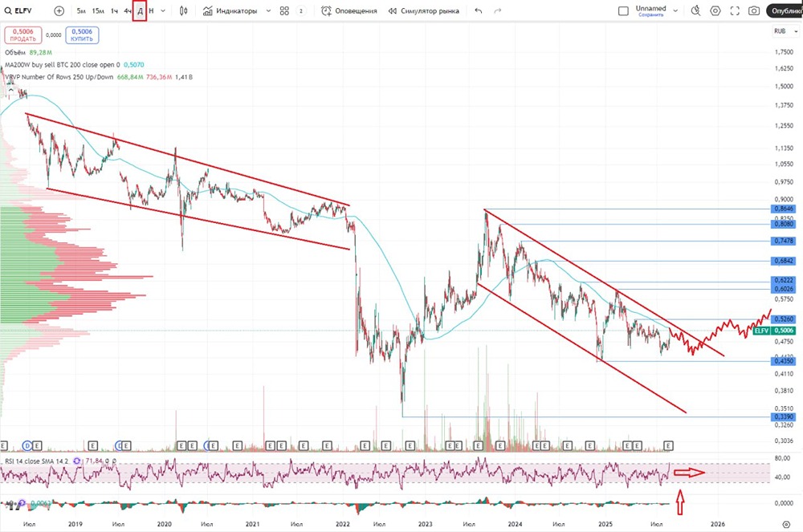Click the 0,8080 price level label
The image size is (803, 532).
(x=784, y=224)
